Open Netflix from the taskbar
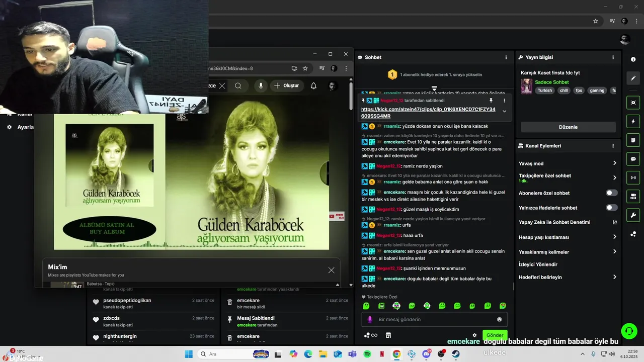Viewport: 644px width, 362px height. (x=382, y=354)
